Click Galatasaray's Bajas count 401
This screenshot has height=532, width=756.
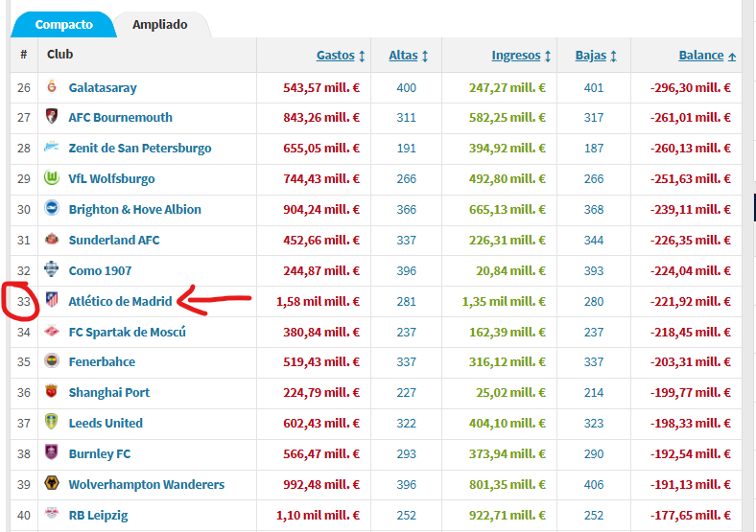(x=594, y=87)
